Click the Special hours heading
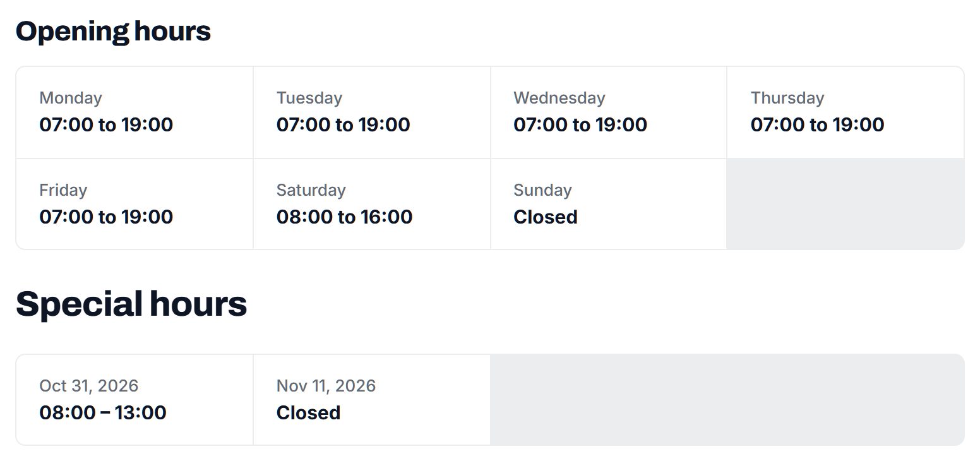The height and width of the screenshot is (461, 980). coord(131,304)
